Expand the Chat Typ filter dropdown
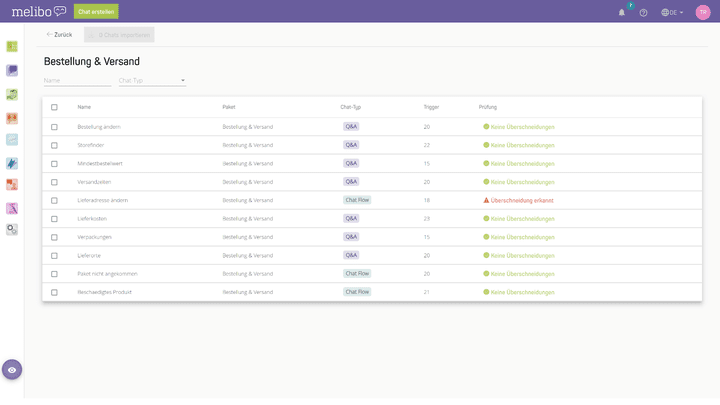Viewport: 720px width, 405px height. pos(152,80)
